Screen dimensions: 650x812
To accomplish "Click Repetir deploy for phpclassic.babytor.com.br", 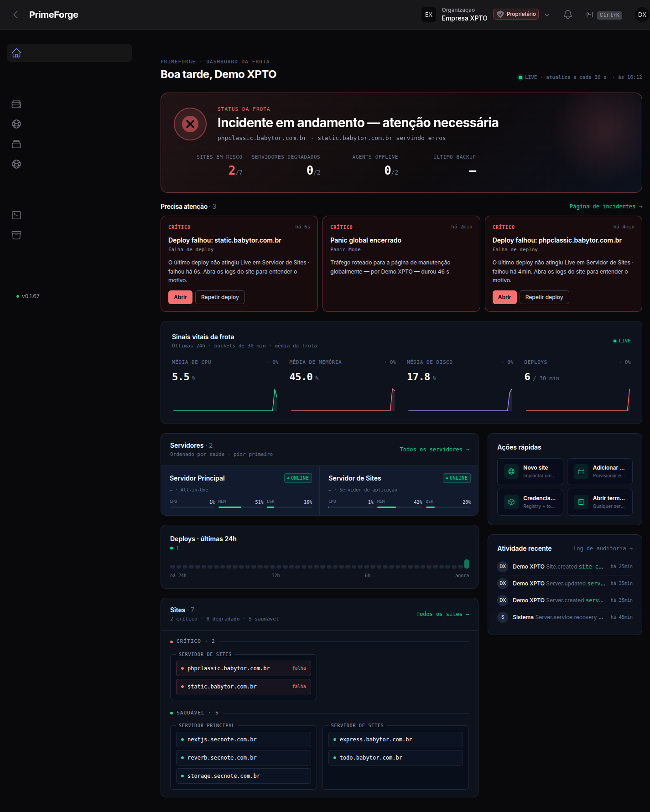I will [x=544, y=297].
